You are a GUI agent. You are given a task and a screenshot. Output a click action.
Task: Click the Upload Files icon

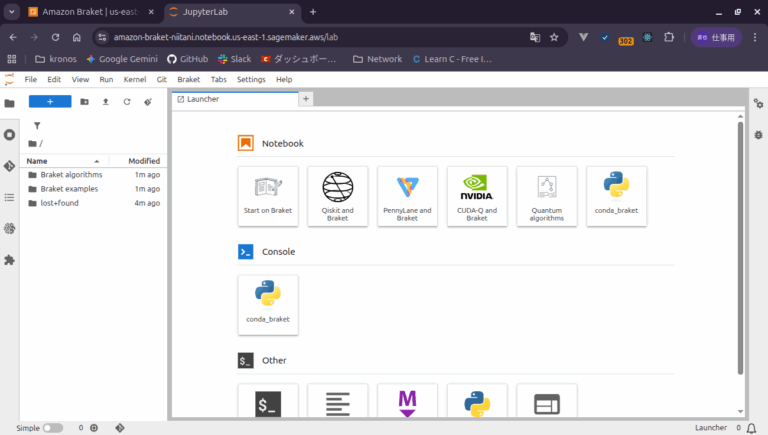(x=105, y=101)
